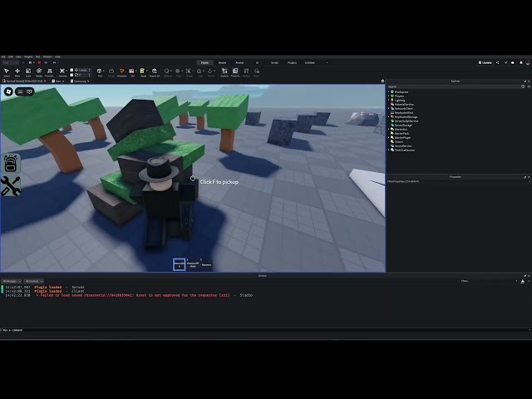Select the Select tool in the toolbar

click(x=7, y=72)
